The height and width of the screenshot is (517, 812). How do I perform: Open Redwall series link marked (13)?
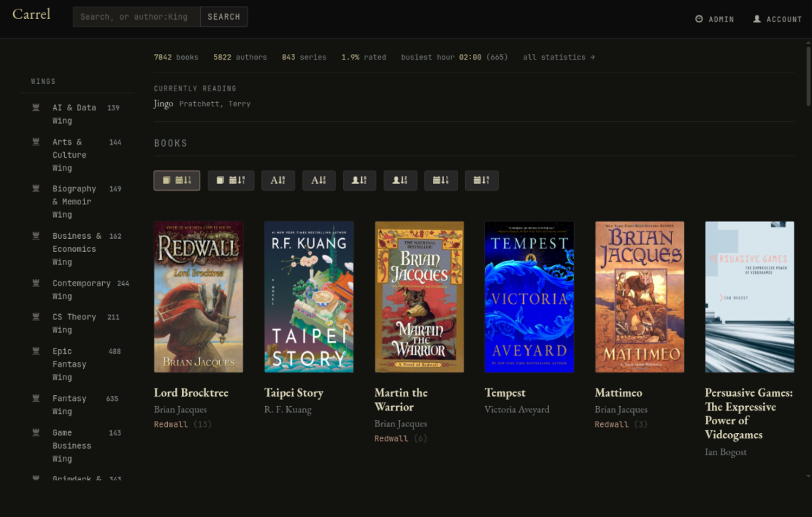pos(171,424)
